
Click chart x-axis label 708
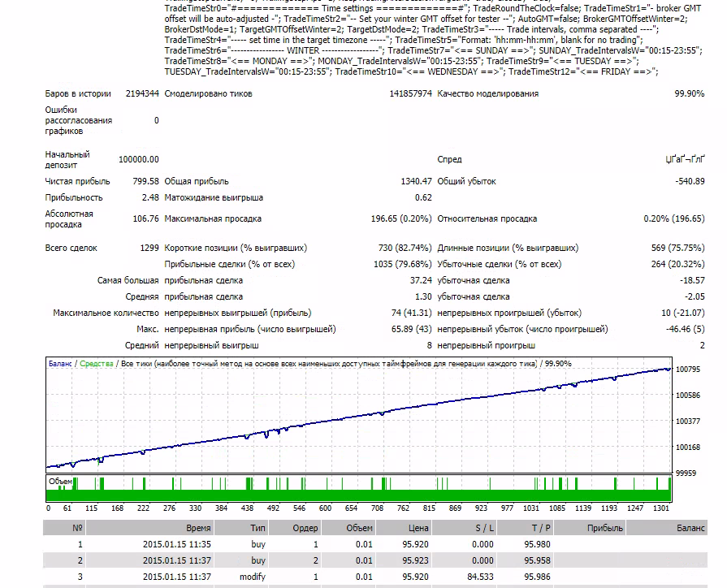coord(377,508)
